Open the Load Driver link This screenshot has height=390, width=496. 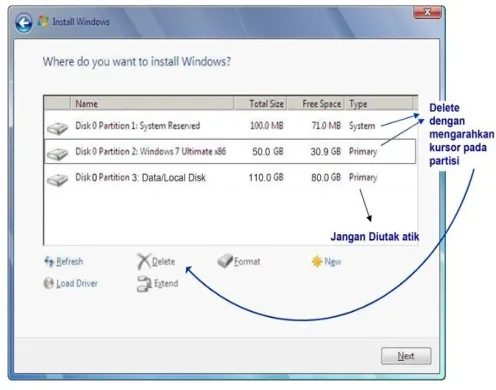(77, 283)
